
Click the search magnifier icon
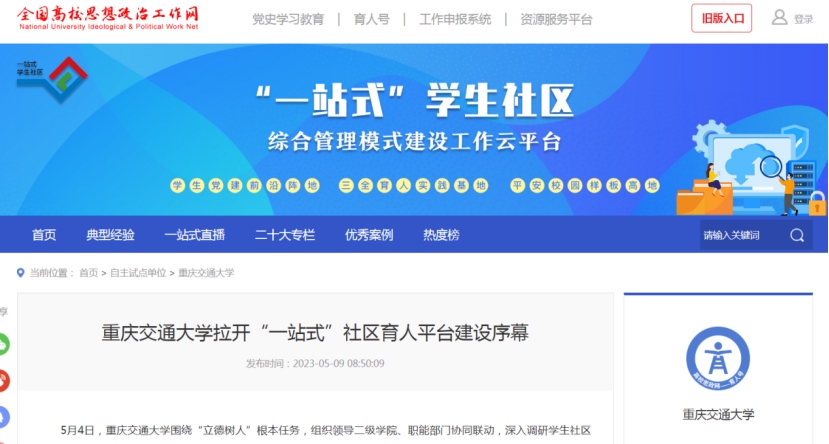click(797, 235)
